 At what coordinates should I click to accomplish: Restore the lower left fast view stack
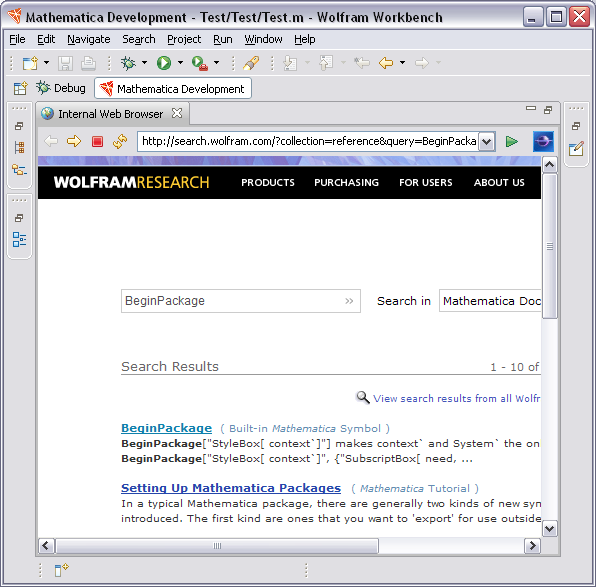tap(19, 218)
